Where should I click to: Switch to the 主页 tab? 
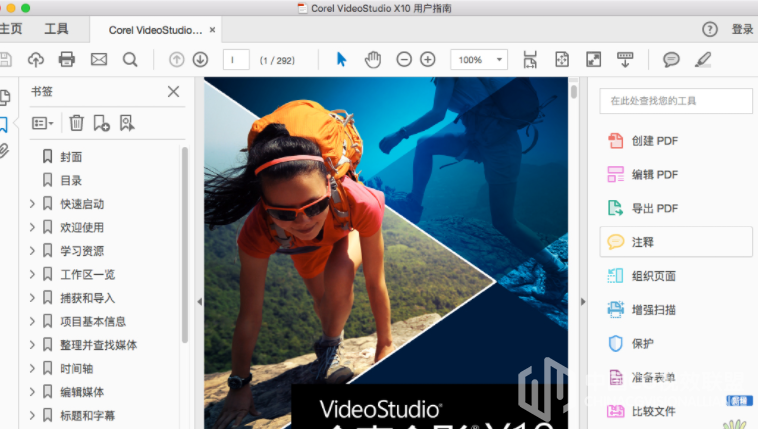(x=11, y=29)
